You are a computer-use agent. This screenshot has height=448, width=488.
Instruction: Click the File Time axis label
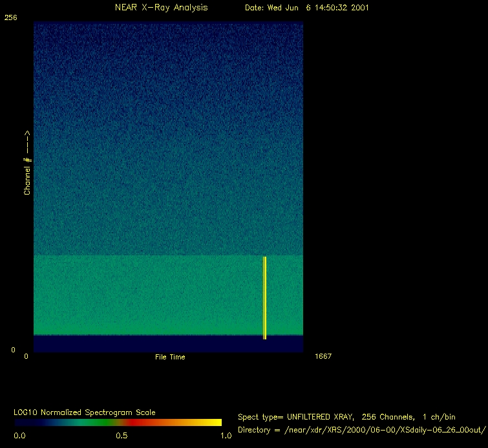170,357
